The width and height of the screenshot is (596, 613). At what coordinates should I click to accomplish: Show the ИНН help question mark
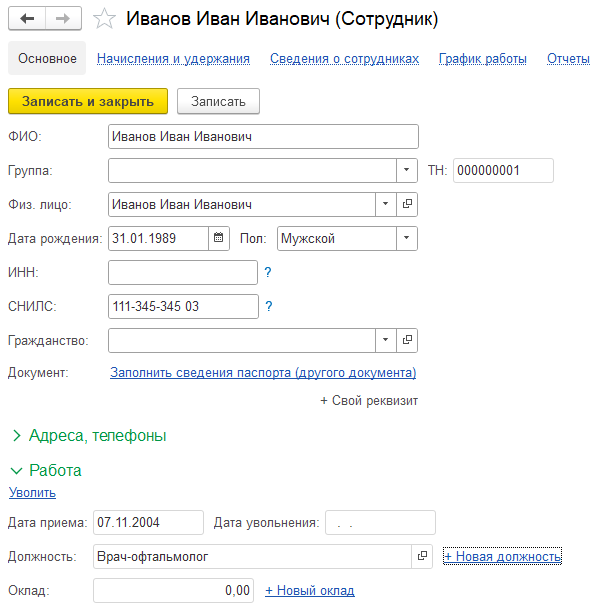click(268, 272)
